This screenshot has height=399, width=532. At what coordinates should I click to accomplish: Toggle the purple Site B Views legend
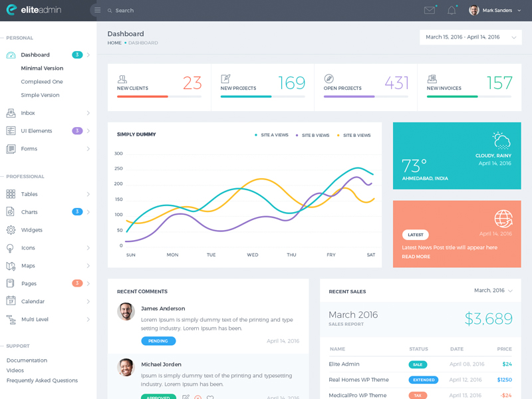point(313,135)
